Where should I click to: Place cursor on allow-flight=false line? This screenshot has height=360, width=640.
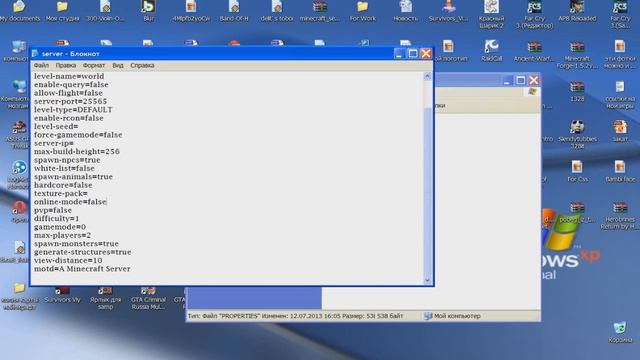68,93
